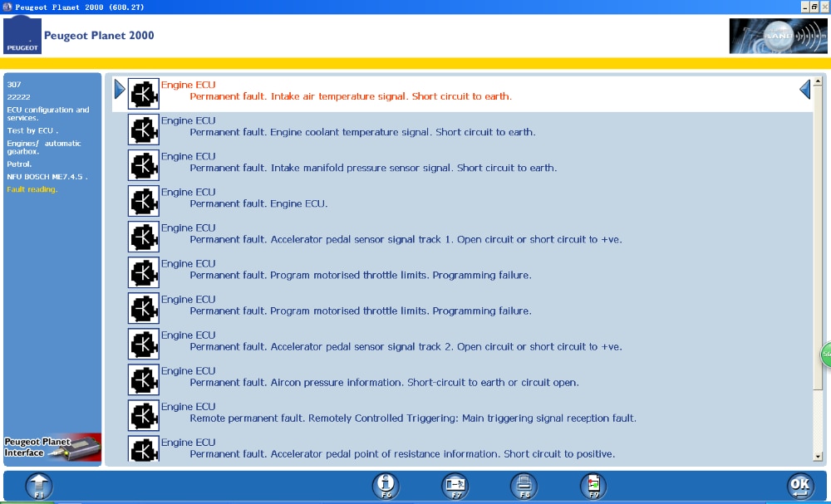Click 'ECU configuration and services.' in sidebar
Screen dimensions: 831x504
point(48,114)
